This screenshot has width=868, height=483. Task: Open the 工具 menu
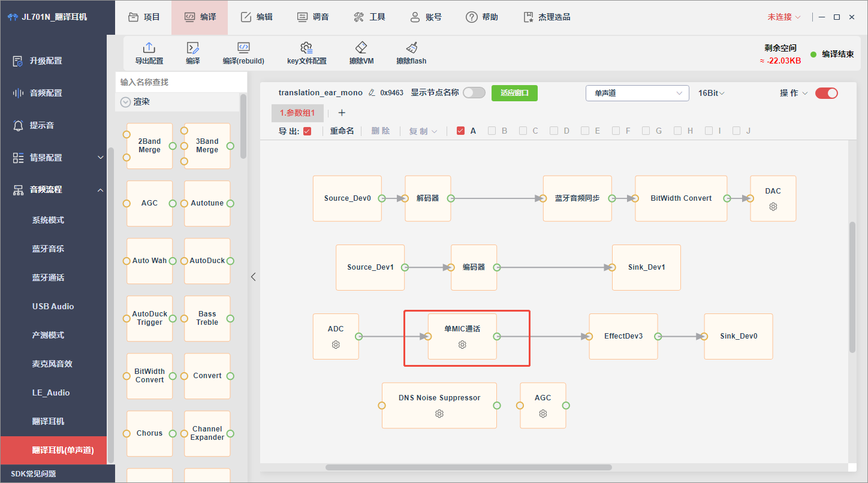point(369,17)
